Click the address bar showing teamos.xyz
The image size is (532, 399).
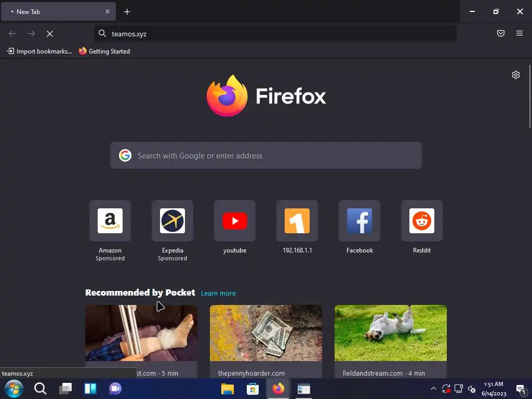click(275, 34)
